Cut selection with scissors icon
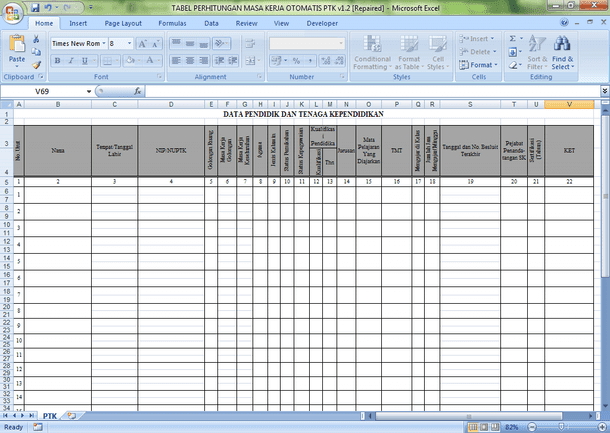 pyautogui.click(x=36, y=39)
